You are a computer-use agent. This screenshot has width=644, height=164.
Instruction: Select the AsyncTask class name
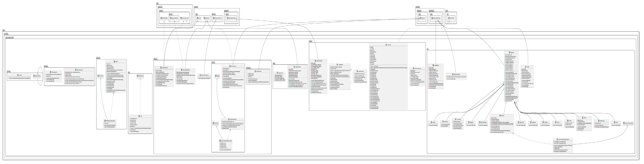[101, 76]
